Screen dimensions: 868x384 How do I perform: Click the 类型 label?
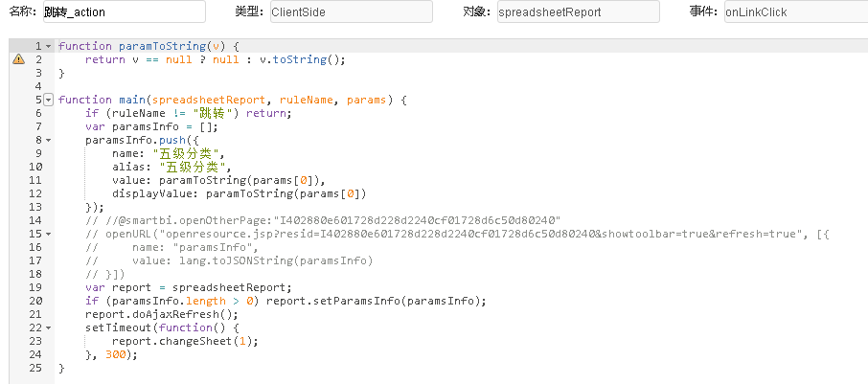click(251, 11)
